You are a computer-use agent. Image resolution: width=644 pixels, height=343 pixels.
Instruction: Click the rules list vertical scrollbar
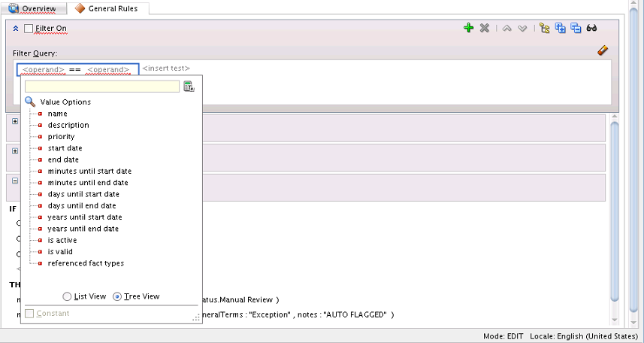pyautogui.click(x=615, y=212)
